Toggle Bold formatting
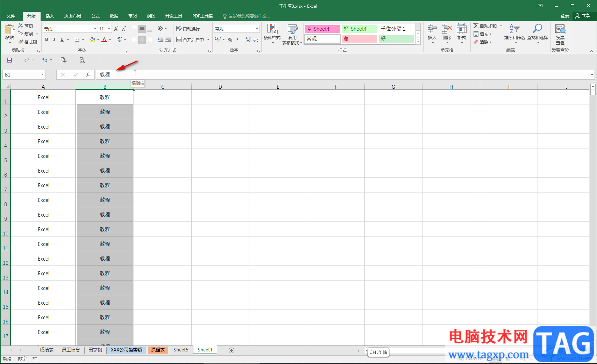597x364 pixels. (47, 39)
